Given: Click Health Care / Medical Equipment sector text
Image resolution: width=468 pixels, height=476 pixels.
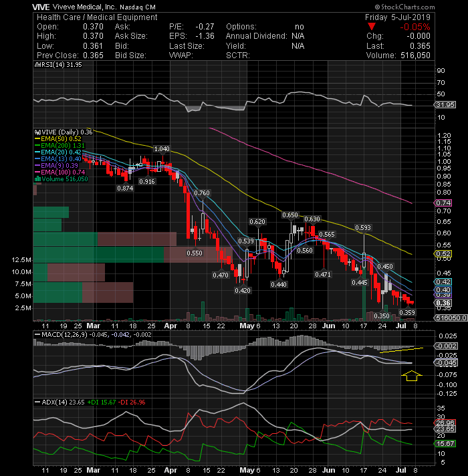Looking at the screenshot, I should [x=97, y=17].
